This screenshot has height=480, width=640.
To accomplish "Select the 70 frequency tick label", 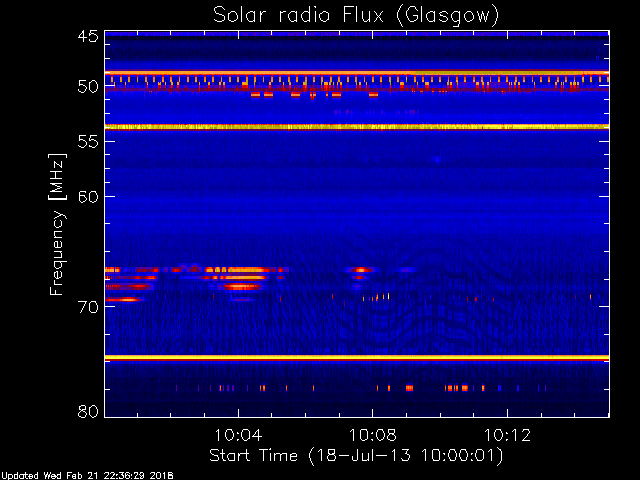I will (x=88, y=307).
